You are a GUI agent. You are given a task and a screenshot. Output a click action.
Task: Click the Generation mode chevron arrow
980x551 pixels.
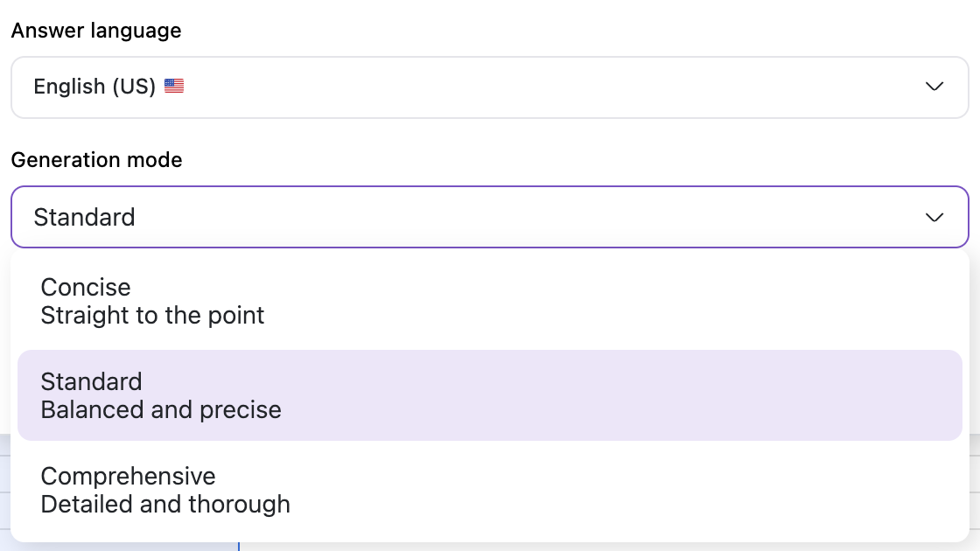tap(934, 217)
